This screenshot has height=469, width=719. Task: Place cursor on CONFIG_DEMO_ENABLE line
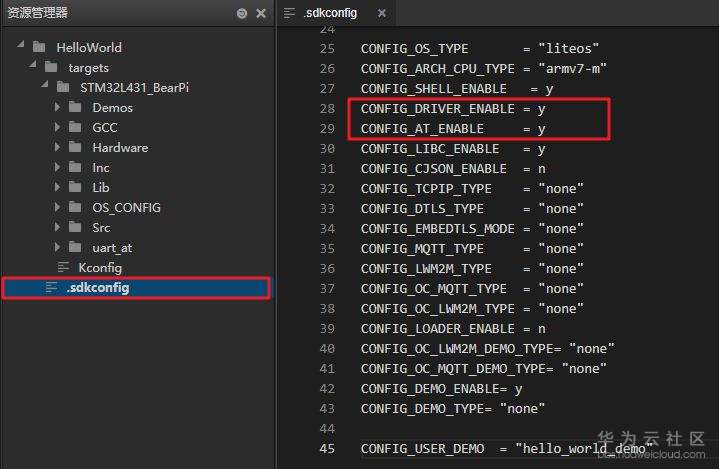[441, 389]
